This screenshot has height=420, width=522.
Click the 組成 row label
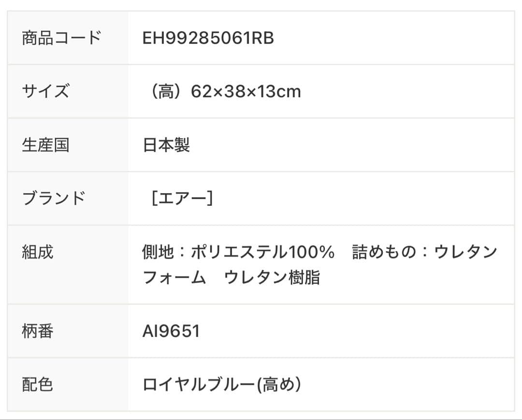coord(38,252)
